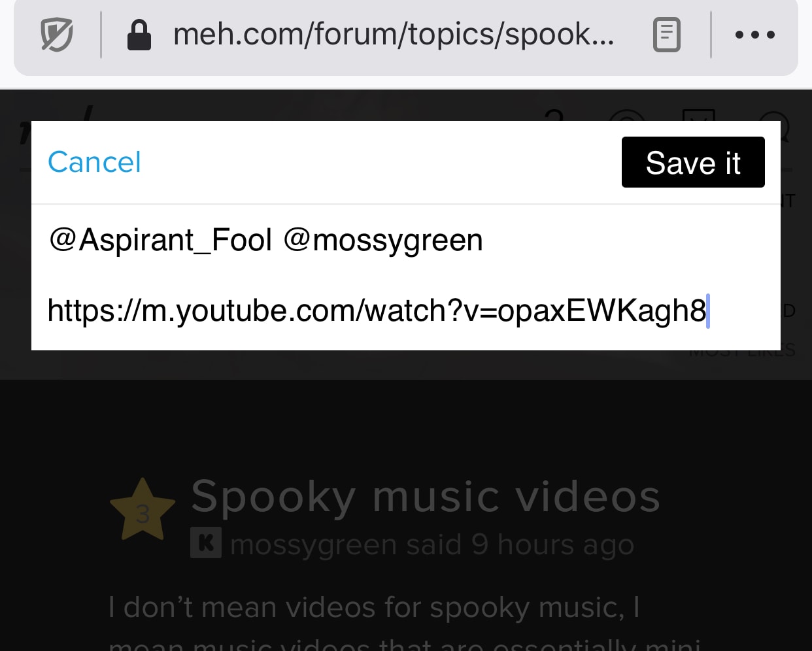Viewport: 812px width, 651px height.
Task: Tap the padlock site security icon
Action: pyautogui.click(x=139, y=35)
